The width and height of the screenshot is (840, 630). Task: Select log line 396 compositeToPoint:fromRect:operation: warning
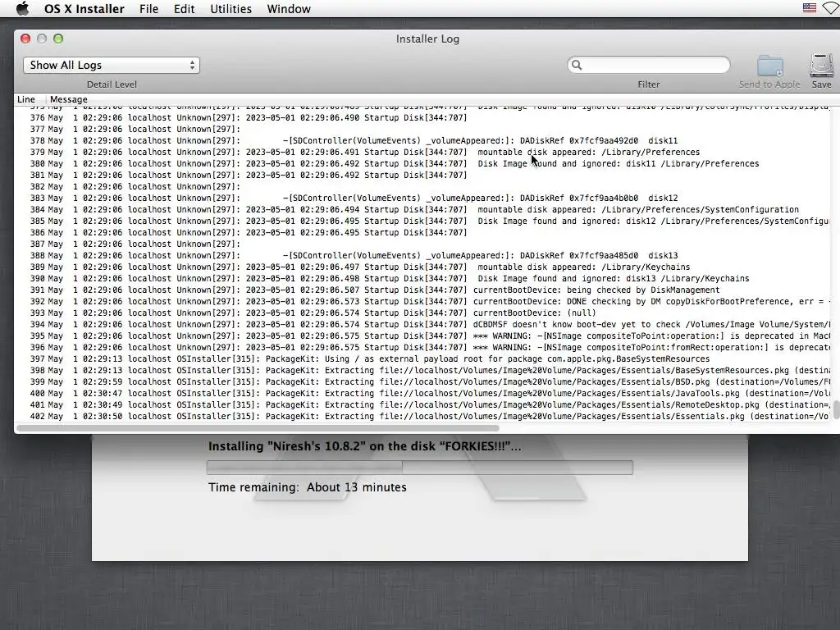423,348
